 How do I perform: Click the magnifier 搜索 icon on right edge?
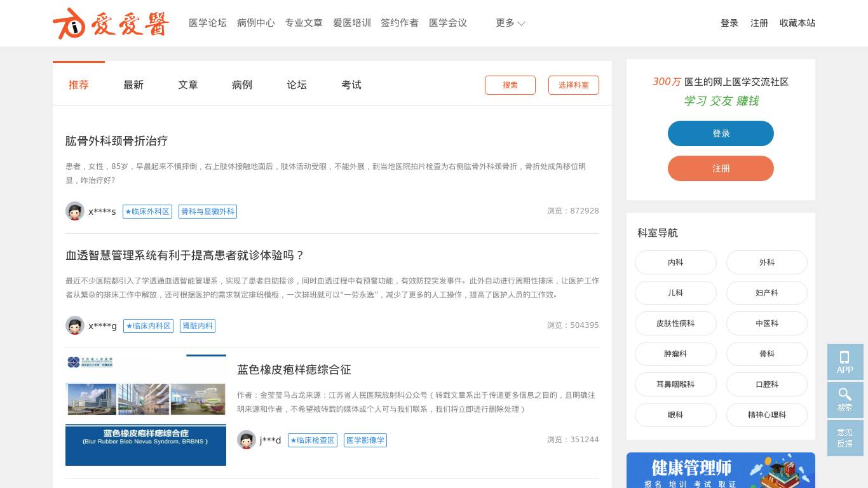click(844, 399)
